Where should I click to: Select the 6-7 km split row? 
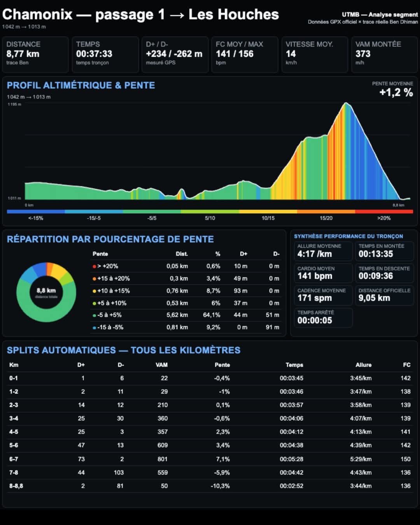(x=210, y=459)
